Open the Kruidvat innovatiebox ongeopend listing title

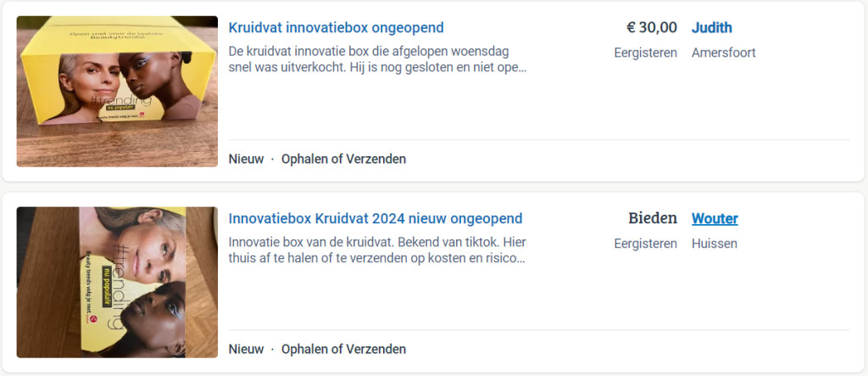pos(336,28)
